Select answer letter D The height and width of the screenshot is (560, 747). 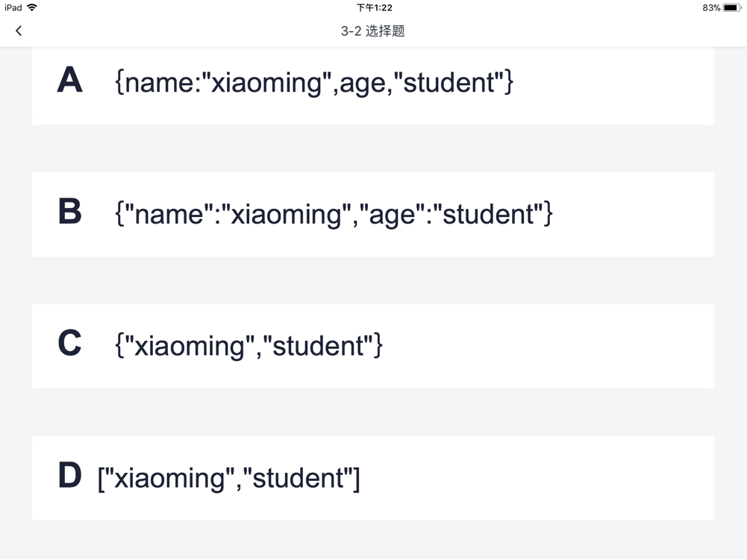click(x=69, y=476)
